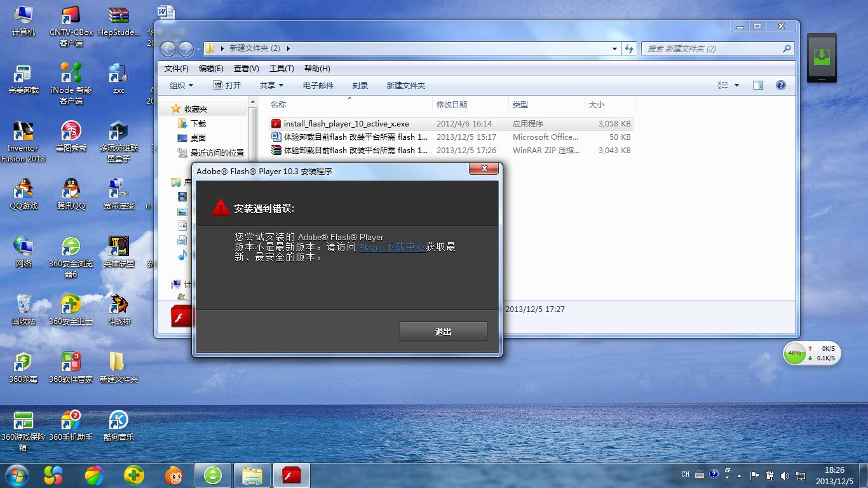Open the change view dropdown arrow

pos(737,85)
